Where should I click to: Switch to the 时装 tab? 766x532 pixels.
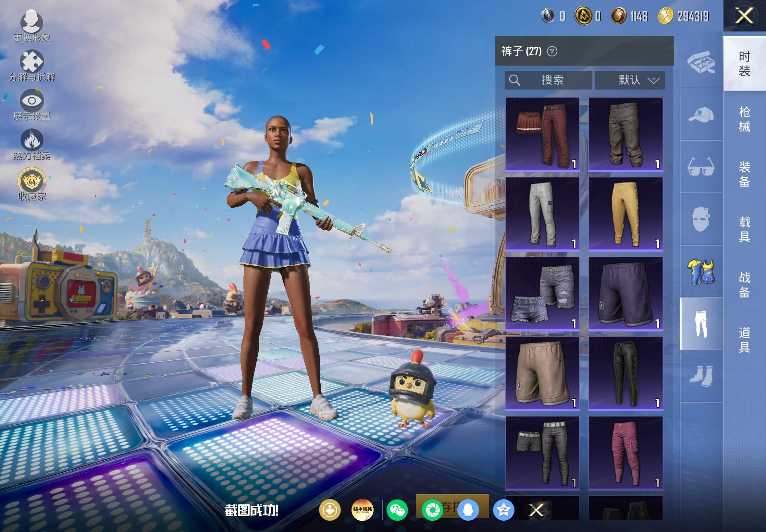[744, 64]
